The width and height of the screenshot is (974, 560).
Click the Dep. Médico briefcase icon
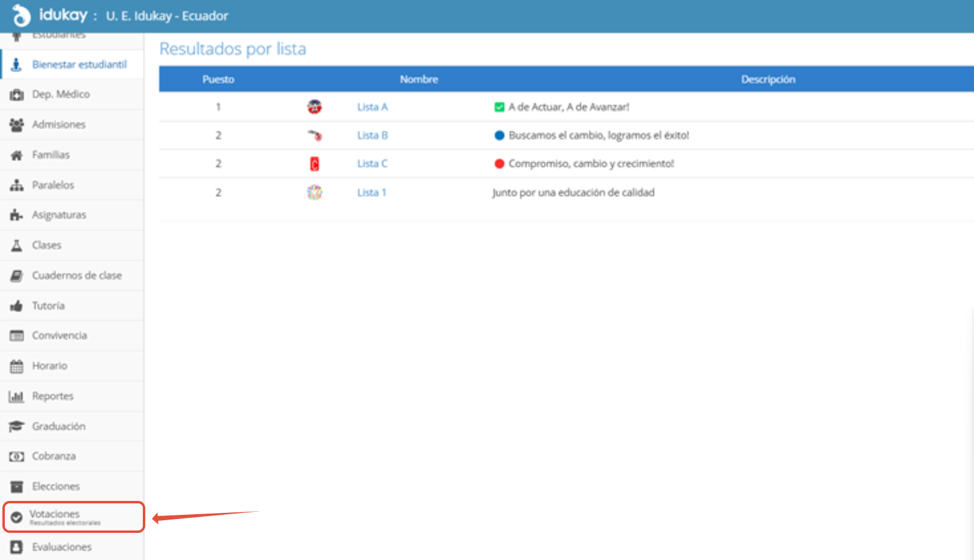[16, 95]
